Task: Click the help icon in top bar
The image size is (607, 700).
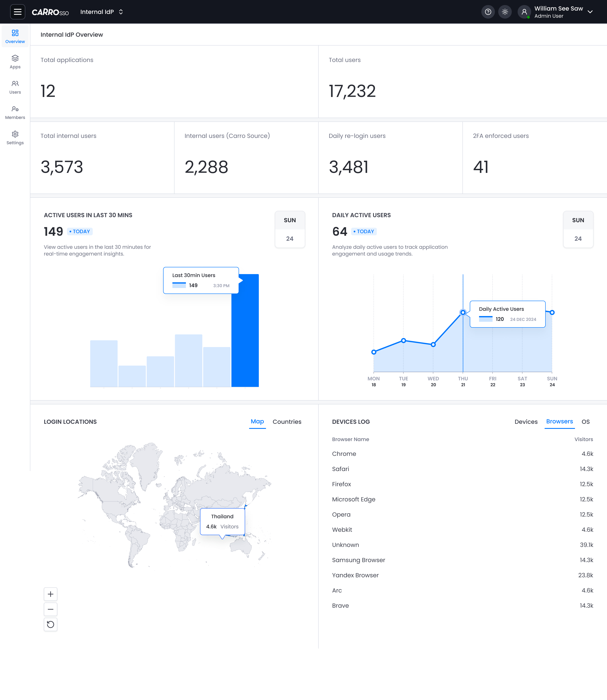Action: 488,12
